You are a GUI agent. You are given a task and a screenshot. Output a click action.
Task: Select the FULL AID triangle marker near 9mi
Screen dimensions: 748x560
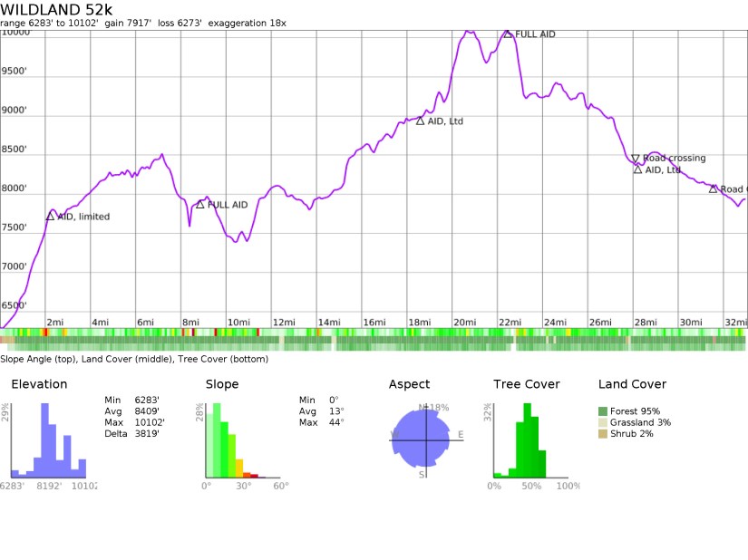coord(200,204)
